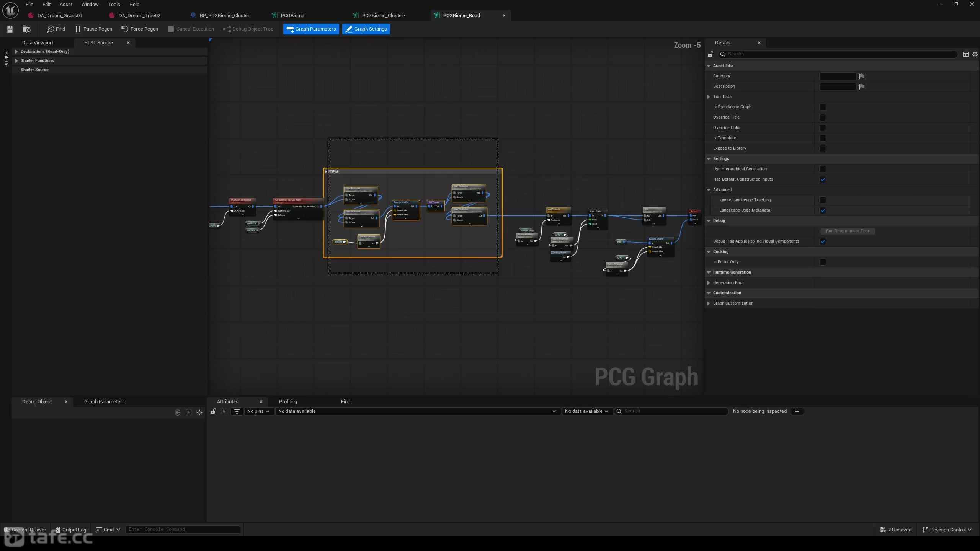Click the Attributes panel lock icon

point(213,411)
